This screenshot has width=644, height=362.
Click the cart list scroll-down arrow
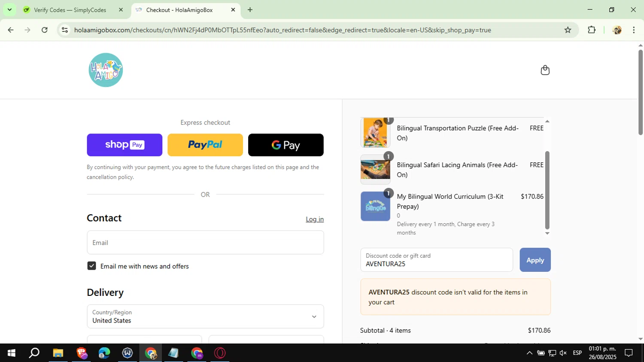[547, 233]
